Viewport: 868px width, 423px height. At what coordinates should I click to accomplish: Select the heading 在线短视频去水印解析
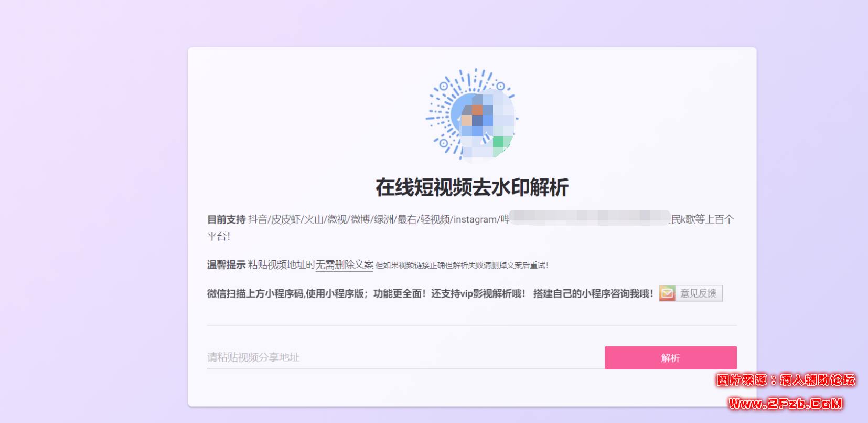click(472, 187)
